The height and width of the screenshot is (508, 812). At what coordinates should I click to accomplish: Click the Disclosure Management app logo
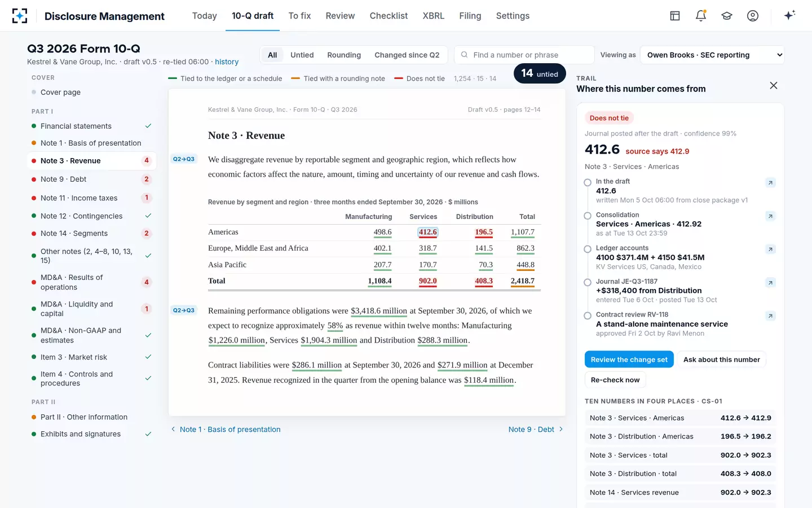pyautogui.click(x=20, y=16)
